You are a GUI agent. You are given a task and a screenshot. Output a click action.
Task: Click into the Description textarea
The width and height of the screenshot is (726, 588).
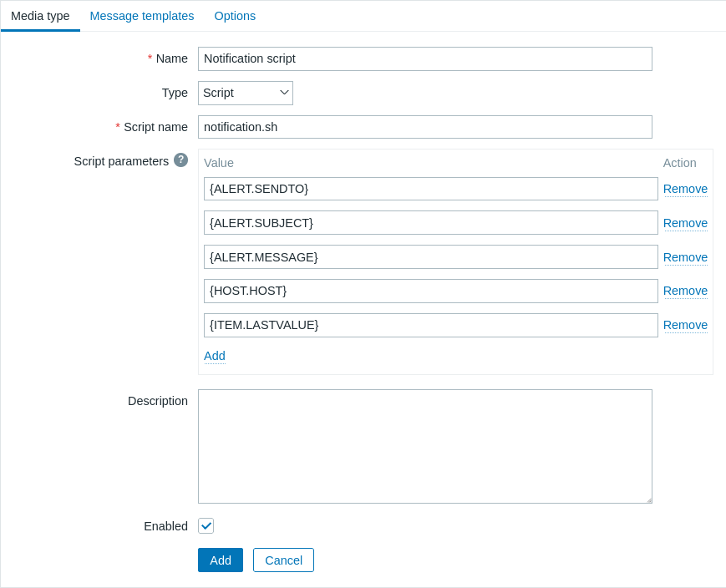coord(425,446)
